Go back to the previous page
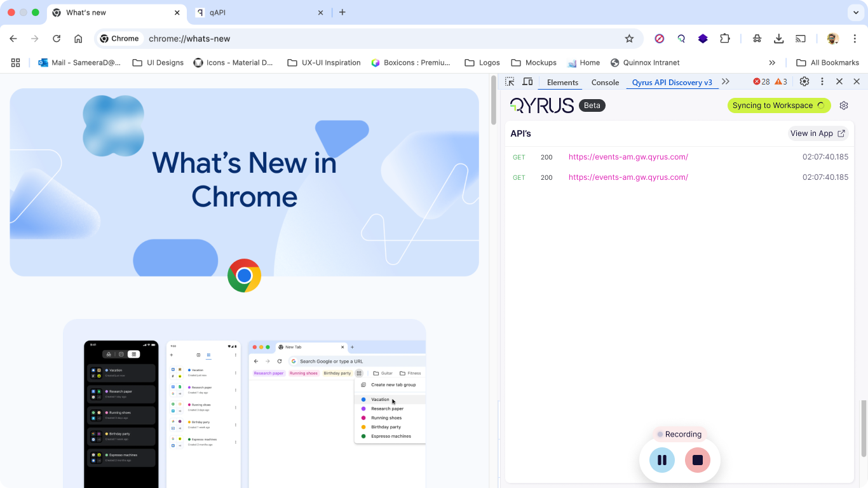Viewport: 868px width, 488px height. [x=13, y=39]
